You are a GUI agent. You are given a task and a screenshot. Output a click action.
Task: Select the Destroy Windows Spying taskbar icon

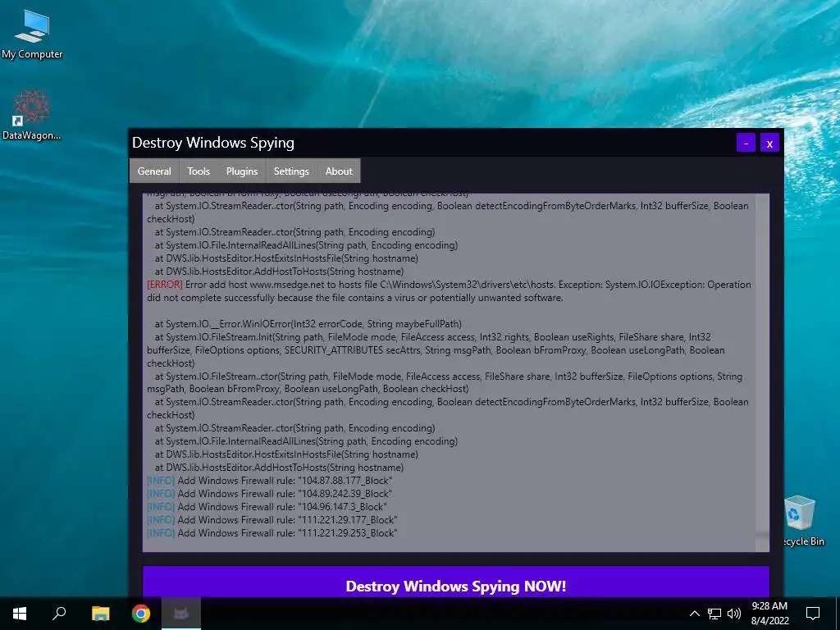[181, 614]
